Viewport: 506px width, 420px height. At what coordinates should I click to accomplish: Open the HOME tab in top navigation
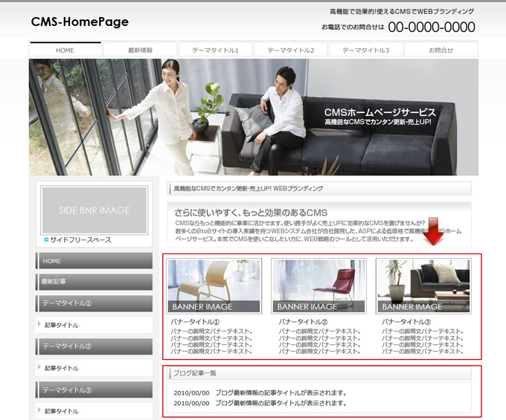coord(65,50)
